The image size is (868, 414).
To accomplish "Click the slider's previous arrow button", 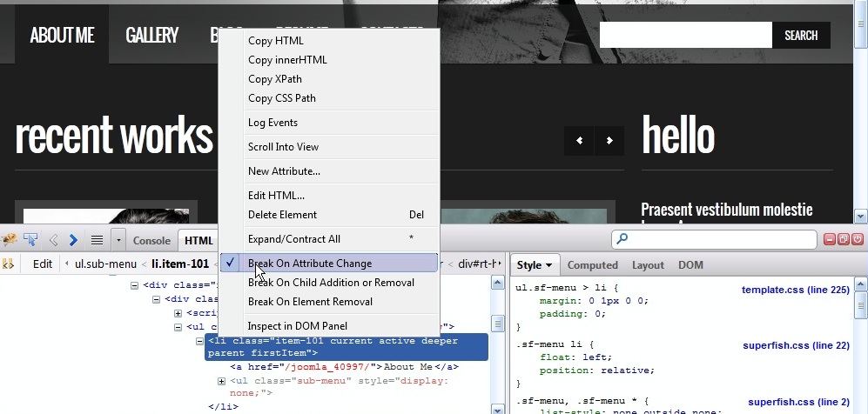I will point(580,141).
